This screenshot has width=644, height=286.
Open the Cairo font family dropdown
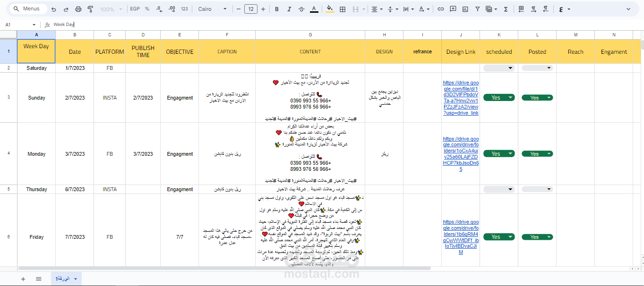pyautogui.click(x=212, y=9)
